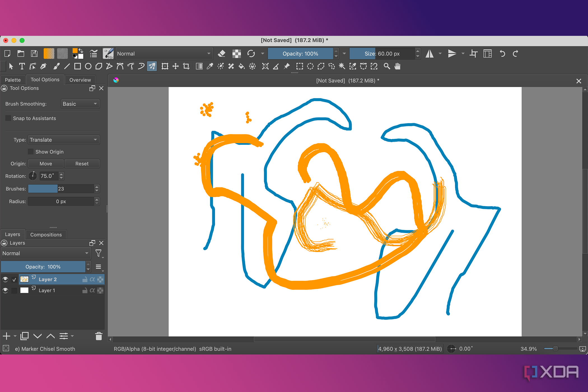Select the Pan hand tool

[x=397, y=66]
